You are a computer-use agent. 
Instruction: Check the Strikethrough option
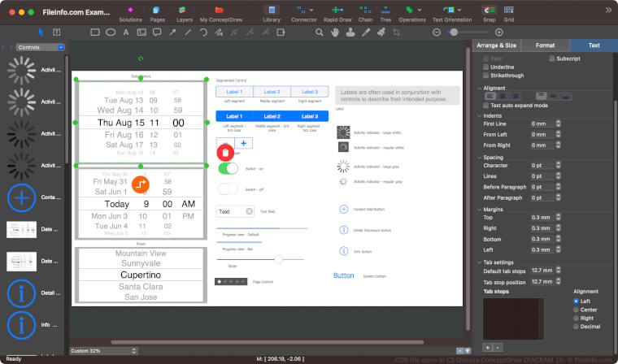[486, 75]
